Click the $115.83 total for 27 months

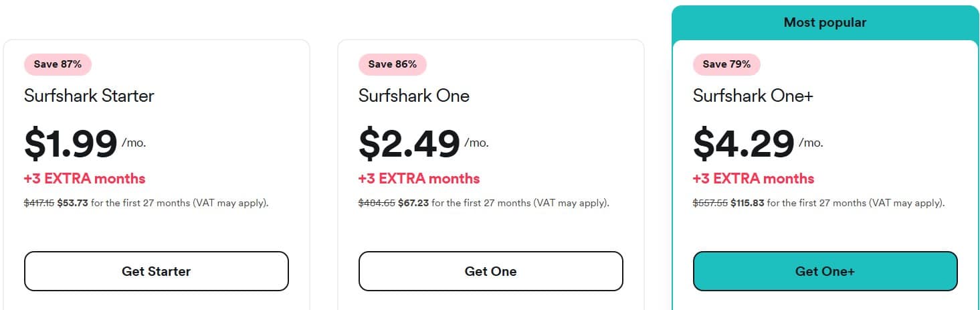pos(747,203)
